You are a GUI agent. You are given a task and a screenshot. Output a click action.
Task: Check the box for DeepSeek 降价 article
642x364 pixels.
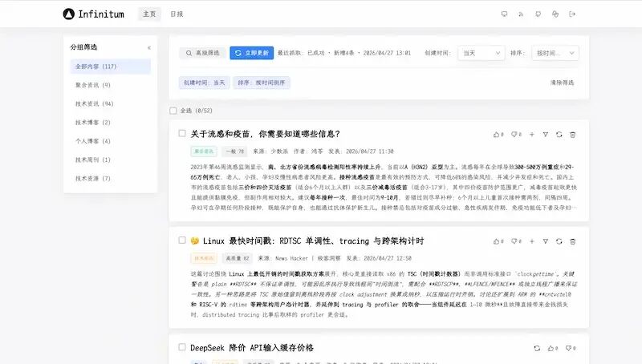(x=182, y=347)
